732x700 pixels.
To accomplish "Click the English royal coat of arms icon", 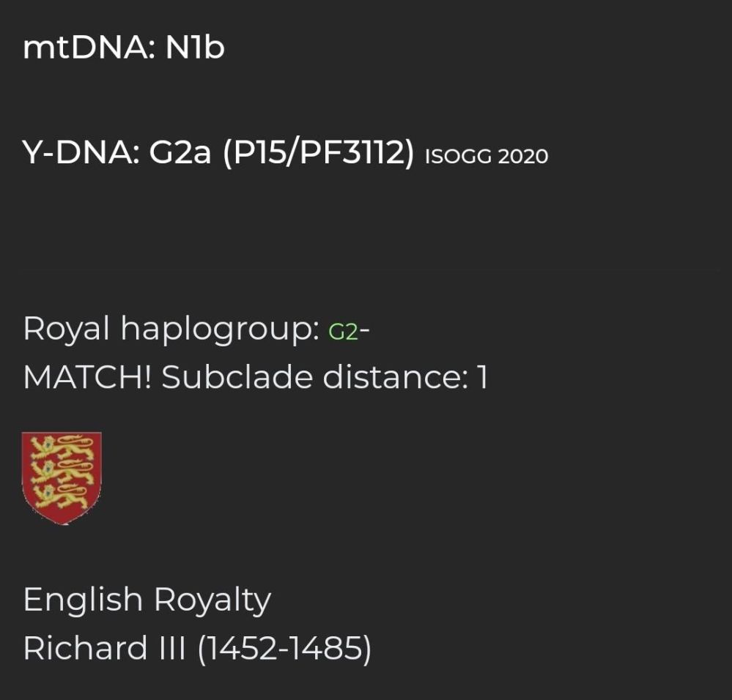I will (62, 477).
